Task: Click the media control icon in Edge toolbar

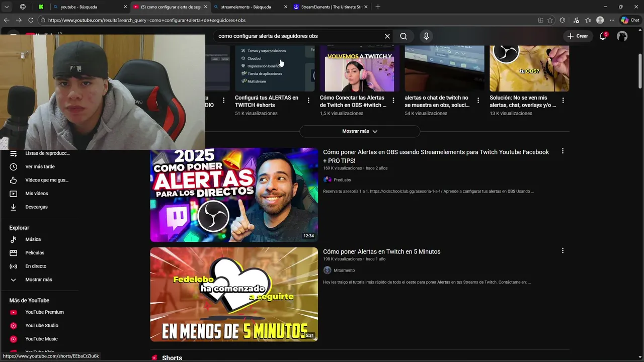Action: click(x=576, y=20)
